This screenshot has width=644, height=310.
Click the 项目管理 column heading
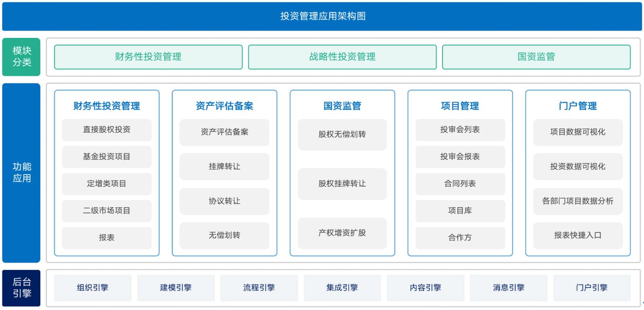point(460,106)
